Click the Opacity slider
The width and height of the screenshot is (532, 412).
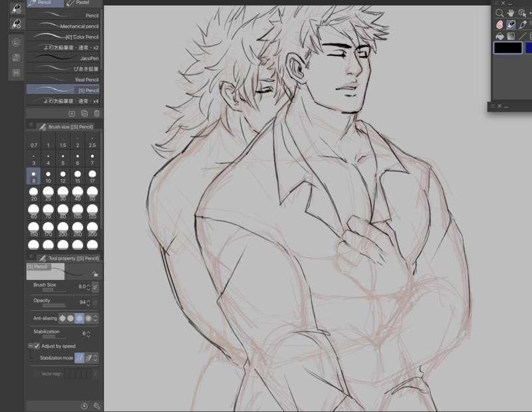pos(55,305)
